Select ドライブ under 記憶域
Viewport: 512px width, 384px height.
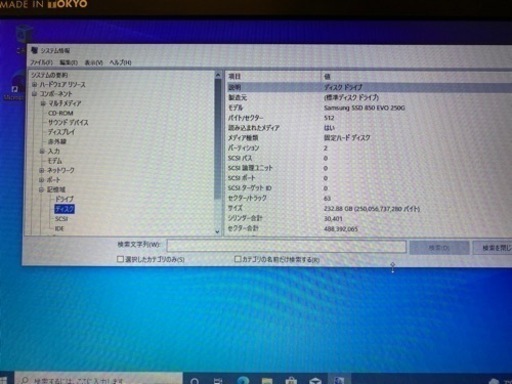point(64,199)
